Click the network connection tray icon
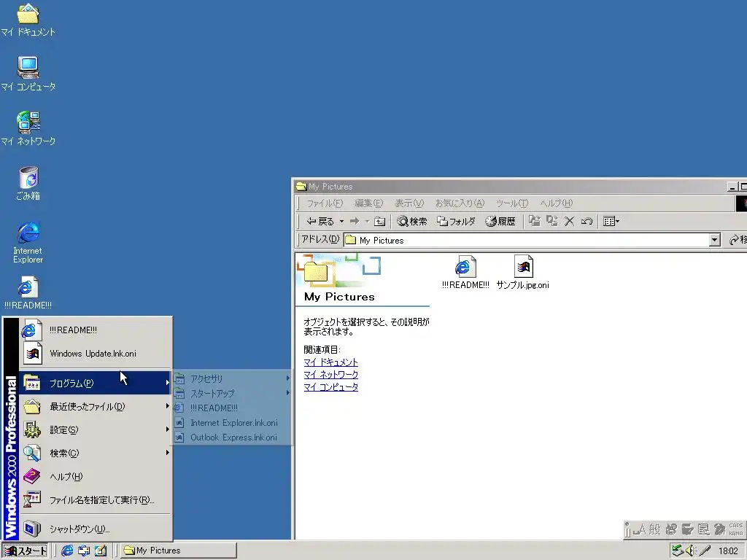This screenshot has width=747, height=560. pos(678,551)
